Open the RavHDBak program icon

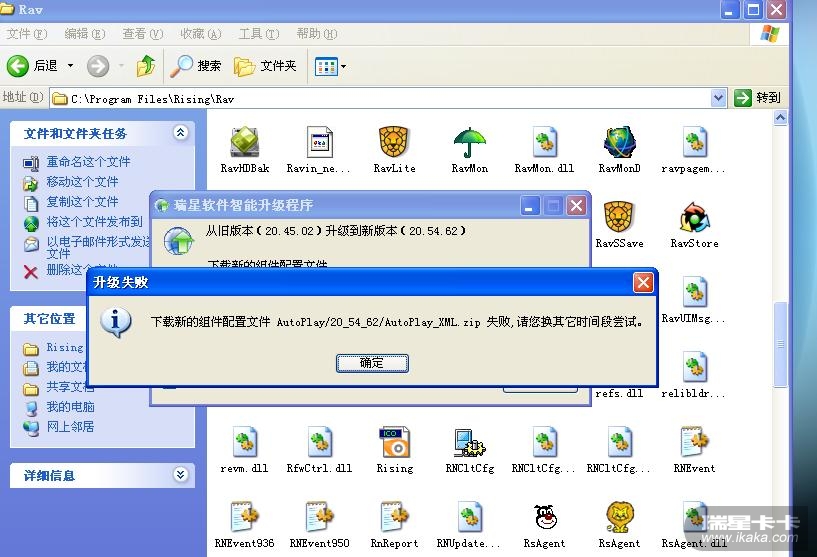[244, 142]
